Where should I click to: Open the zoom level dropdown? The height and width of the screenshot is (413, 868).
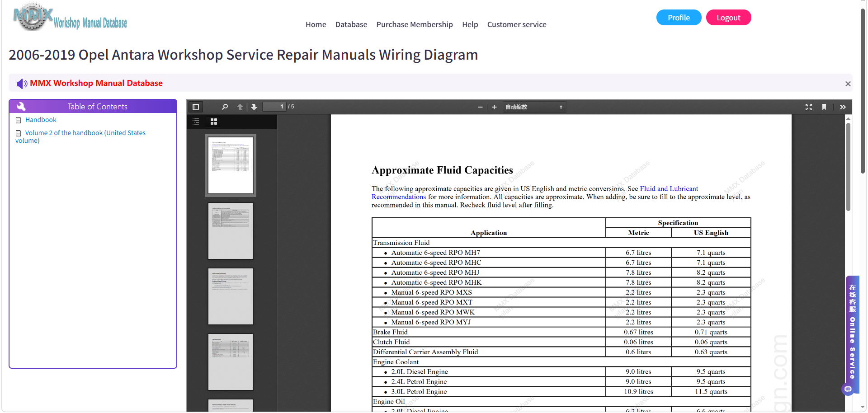point(534,107)
